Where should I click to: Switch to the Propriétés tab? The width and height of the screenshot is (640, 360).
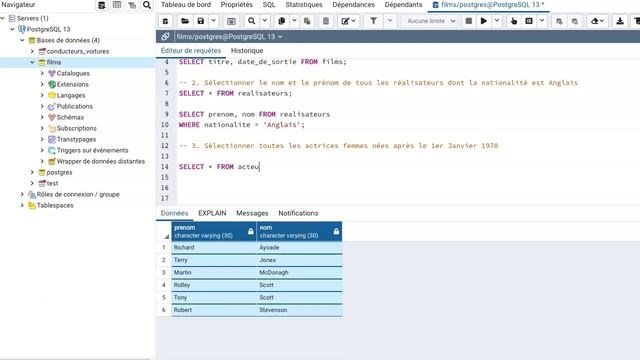tap(237, 5)
